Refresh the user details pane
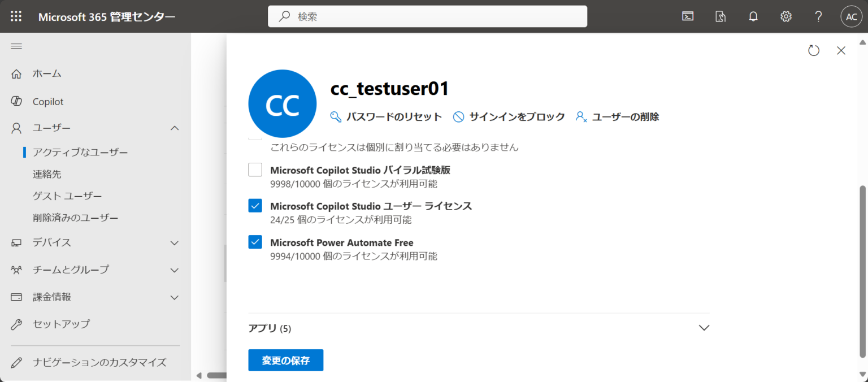Viewport: 868px width, 382px height. (x=814, y=50)
